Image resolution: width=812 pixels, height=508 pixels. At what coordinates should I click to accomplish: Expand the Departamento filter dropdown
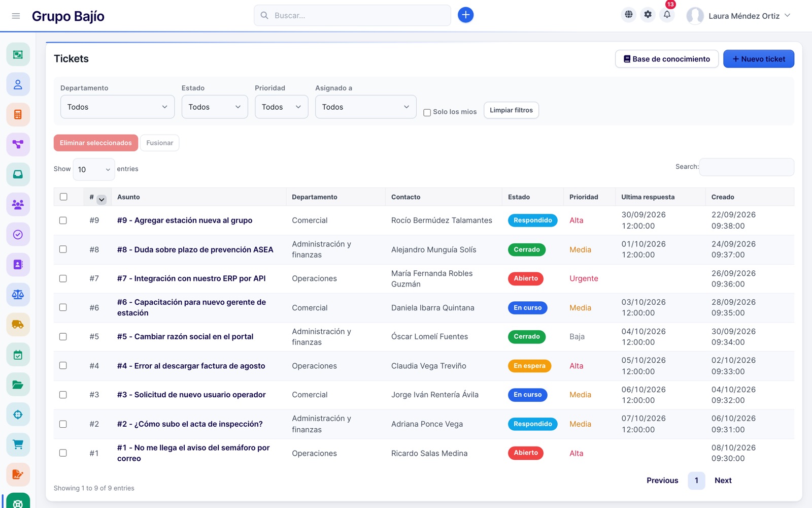click(x=117, y=107)
